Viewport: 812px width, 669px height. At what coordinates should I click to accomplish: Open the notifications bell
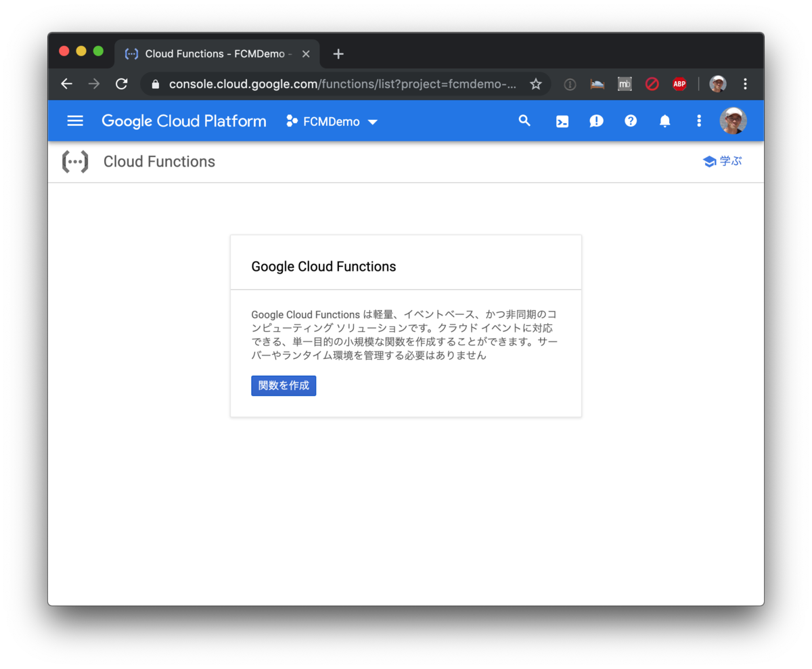(x=665, y=121)
